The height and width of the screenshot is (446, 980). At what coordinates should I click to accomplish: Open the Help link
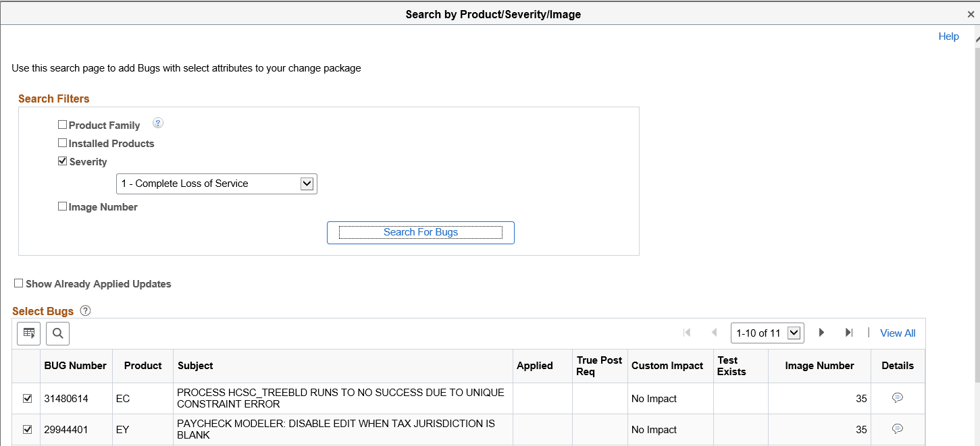(948, 36)
